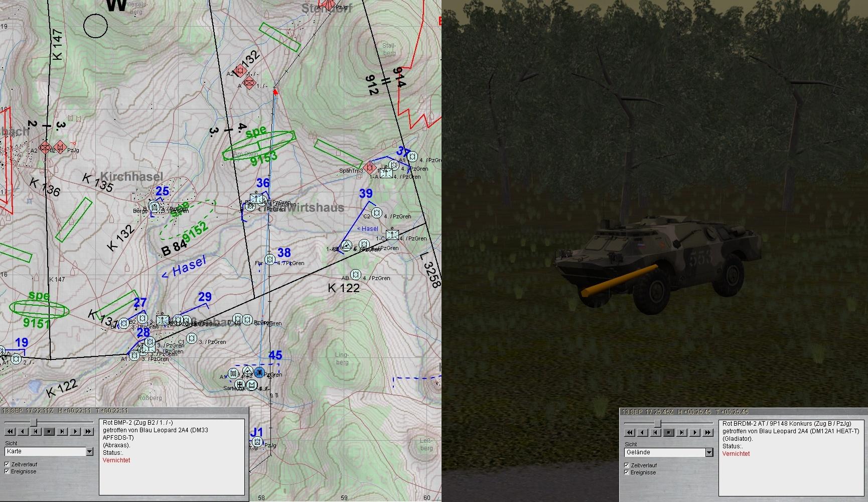Select the highlighted blue unit near position 45
Viewport: 868px width, 502px height.
(259, 372)
